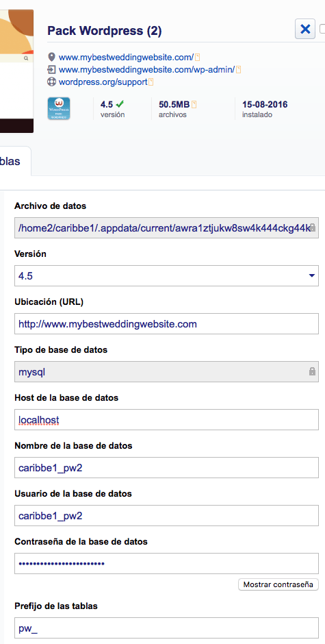Click the orange external icon after wp-admin link
The image size is (325, 644).
point(238,69)
